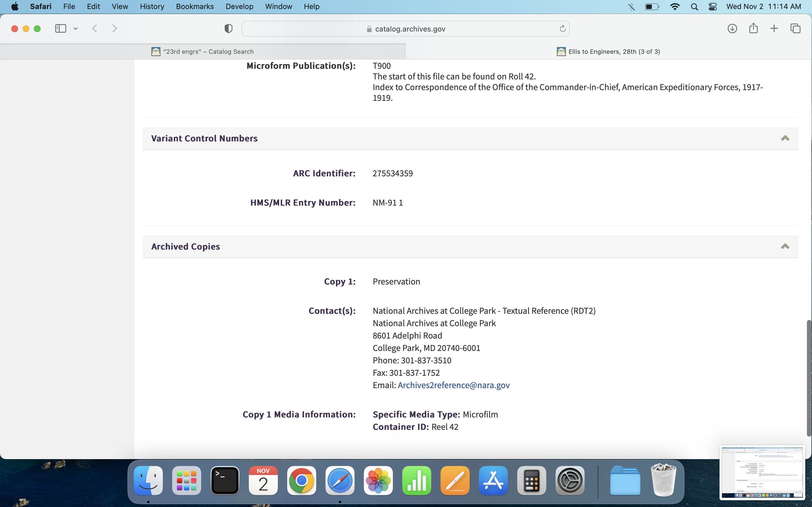Open the Develop menu
This screenshot has width=812, height=507.
(239, 6)
